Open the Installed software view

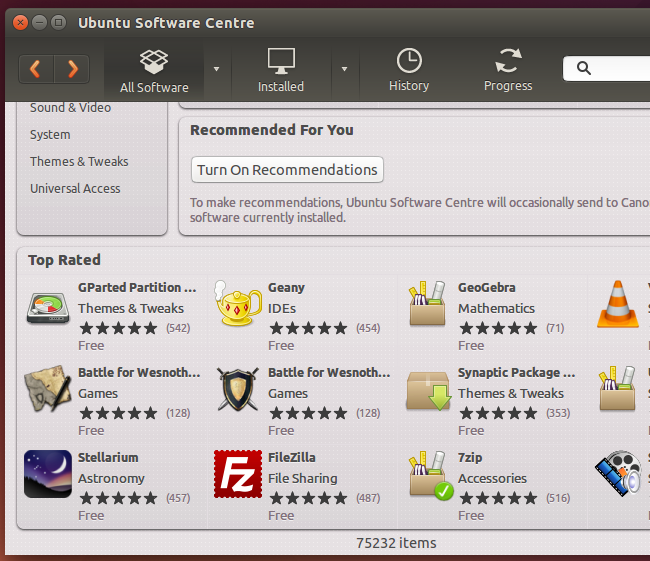[281, 70]
